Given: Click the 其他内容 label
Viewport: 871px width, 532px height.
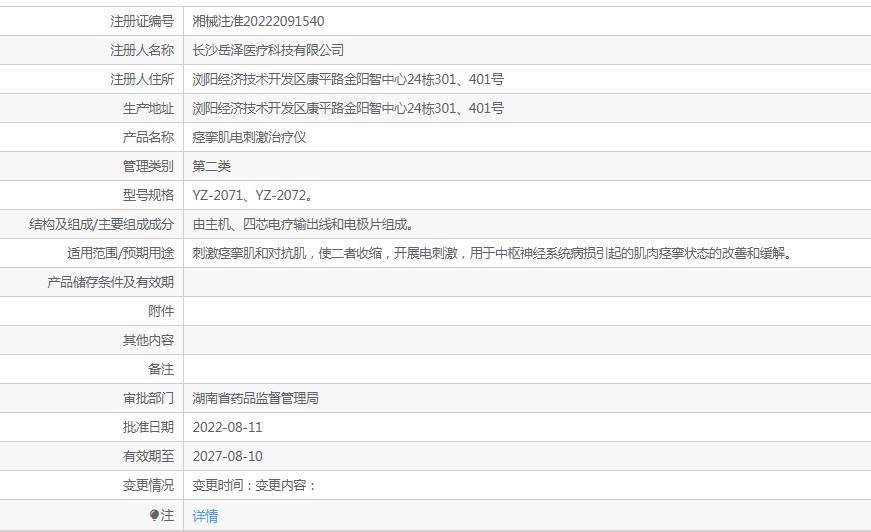Looking at the screenshot, I should point(148,340).
